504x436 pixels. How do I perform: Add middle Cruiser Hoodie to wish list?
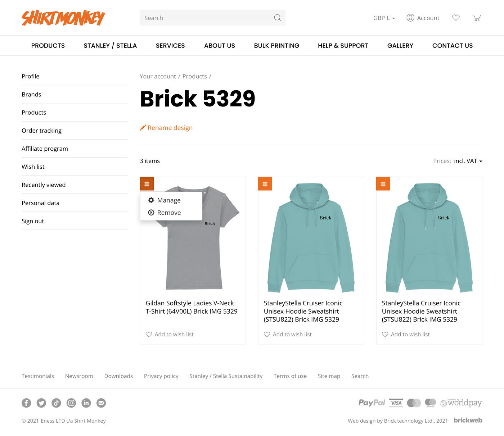pos(288,334)
